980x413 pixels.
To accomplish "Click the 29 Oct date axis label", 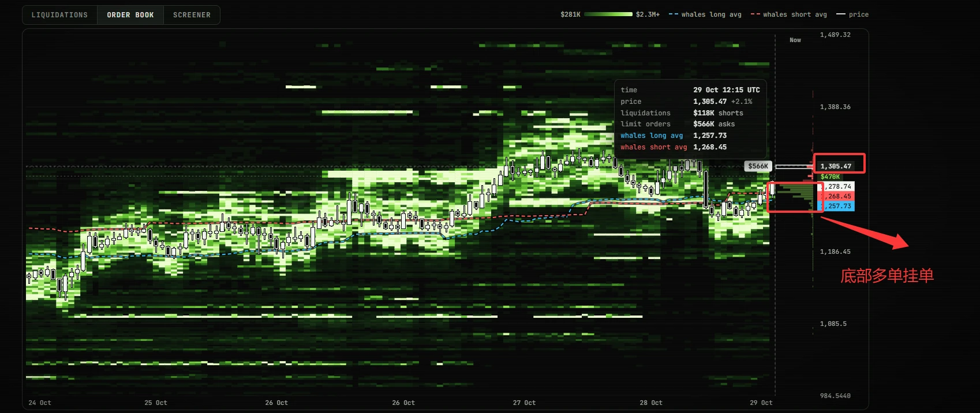I will pos(761,403).
